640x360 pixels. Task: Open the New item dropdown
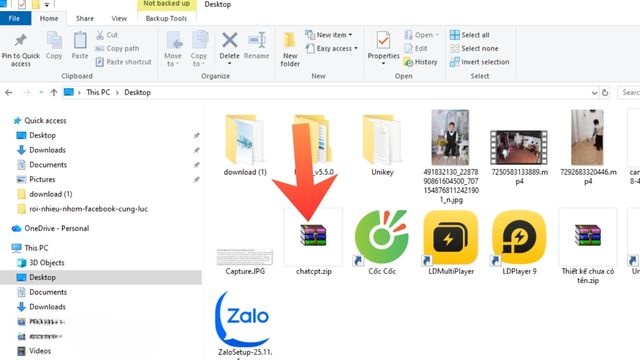pos(329,35)
